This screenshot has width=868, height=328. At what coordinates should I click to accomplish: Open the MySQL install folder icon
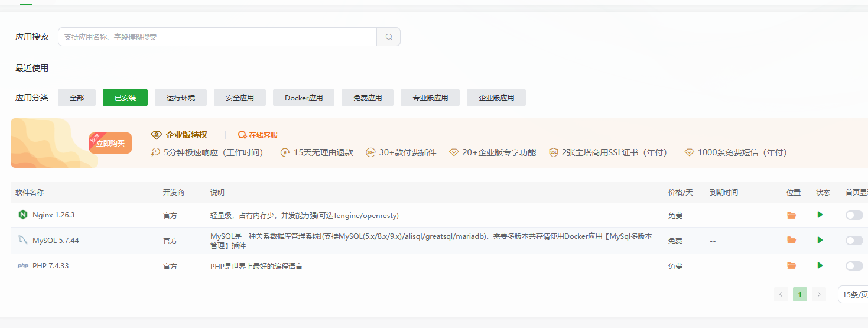[792, 240]
